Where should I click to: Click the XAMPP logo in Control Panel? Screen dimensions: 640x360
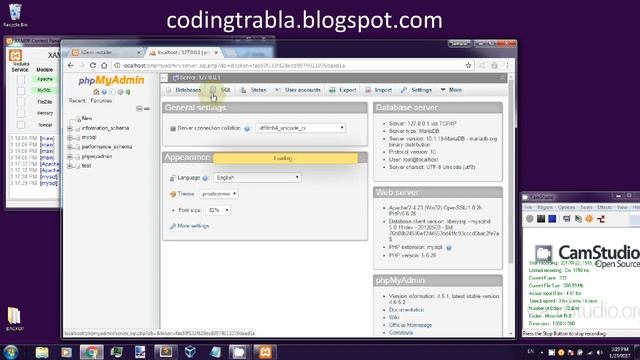(x=16, y=55)
